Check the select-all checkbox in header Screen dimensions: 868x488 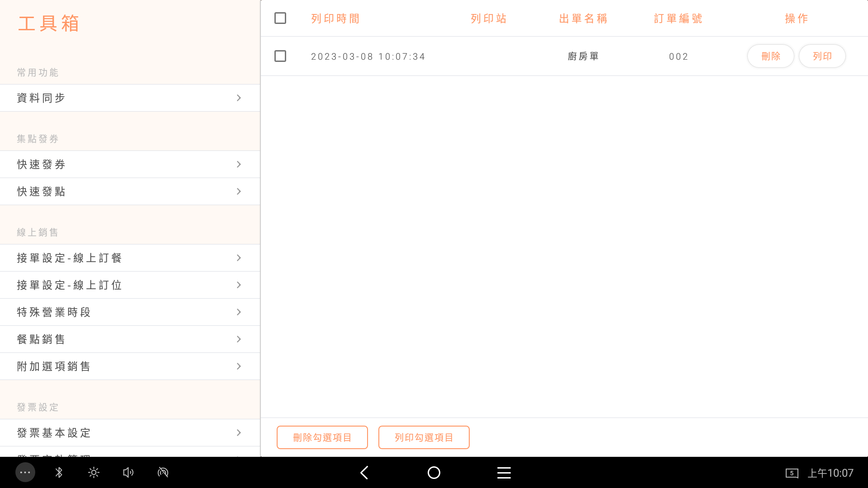tap(280, 18)
